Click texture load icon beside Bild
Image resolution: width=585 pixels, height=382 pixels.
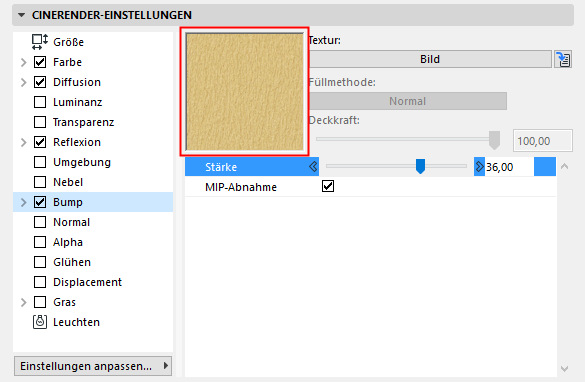click(x=563, y=59)
